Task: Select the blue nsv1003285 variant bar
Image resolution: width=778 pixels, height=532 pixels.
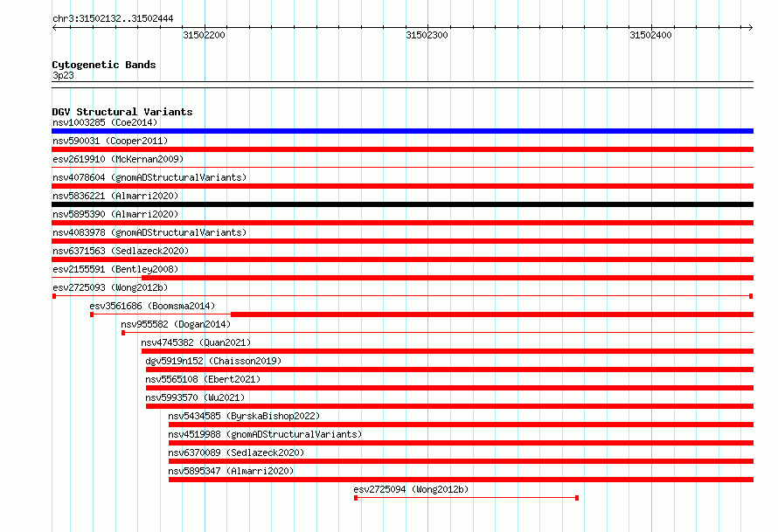Action: click(402, 131)
